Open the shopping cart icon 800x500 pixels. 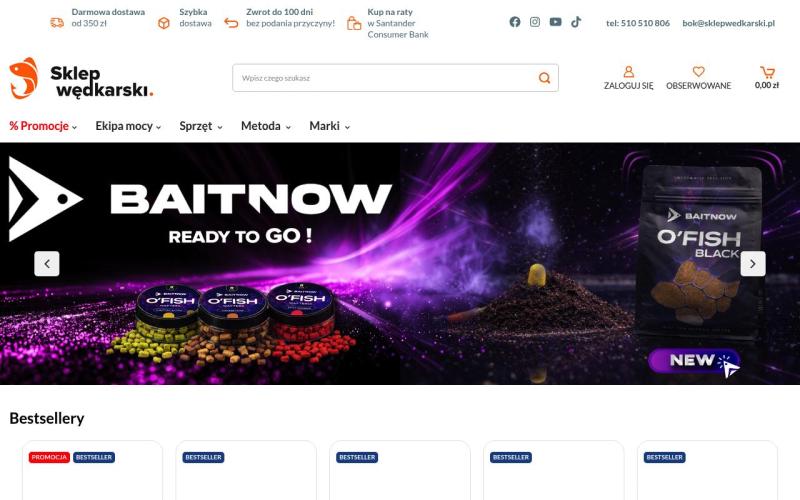[x=767, y=72]
